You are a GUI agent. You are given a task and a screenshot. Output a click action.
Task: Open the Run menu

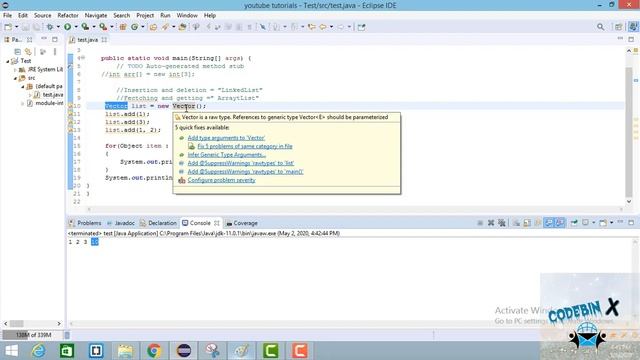[165, 16]
